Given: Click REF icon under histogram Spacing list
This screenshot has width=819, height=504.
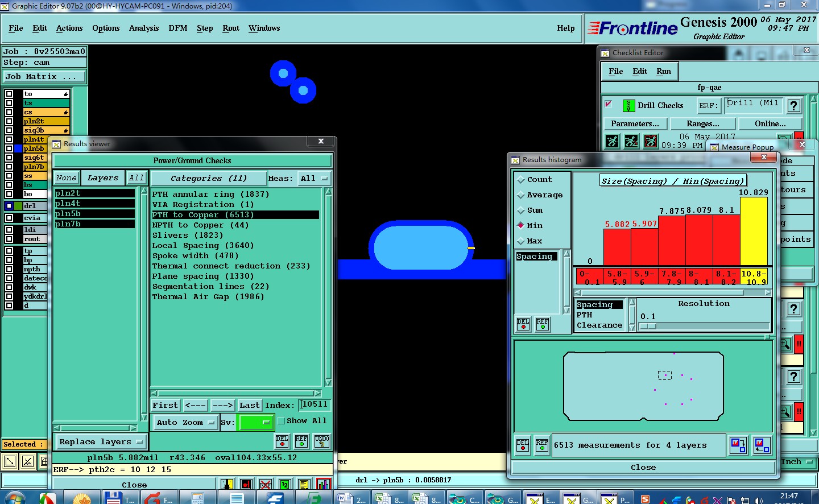Looking at the screenshot, I should click(x=543, y=324).
